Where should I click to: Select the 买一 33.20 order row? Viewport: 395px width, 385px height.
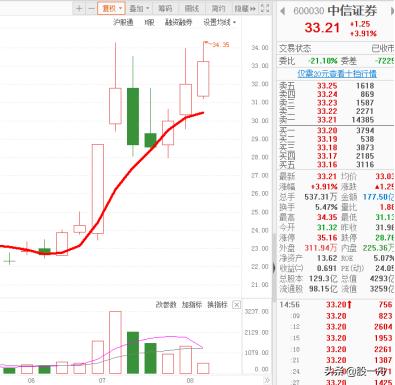(336, 130)
